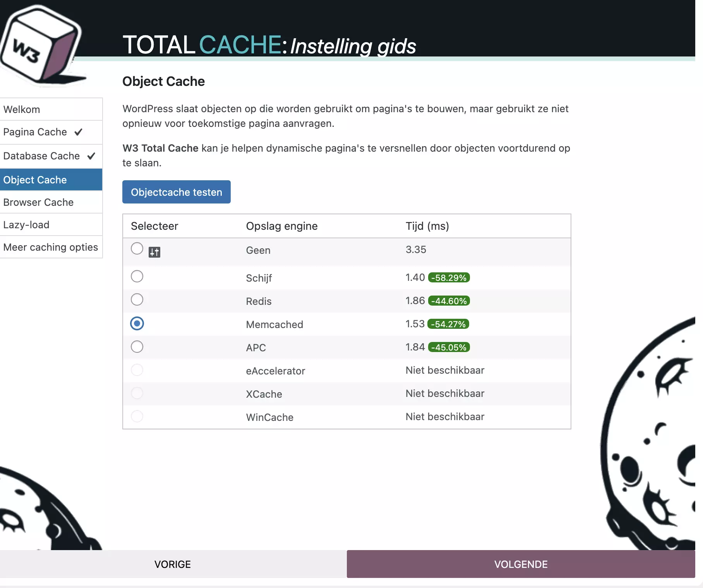This screenshot has width=703, height=588.
Task: Click Niet beschikbaar in the eAccelerator row
Action: (445, 370)
